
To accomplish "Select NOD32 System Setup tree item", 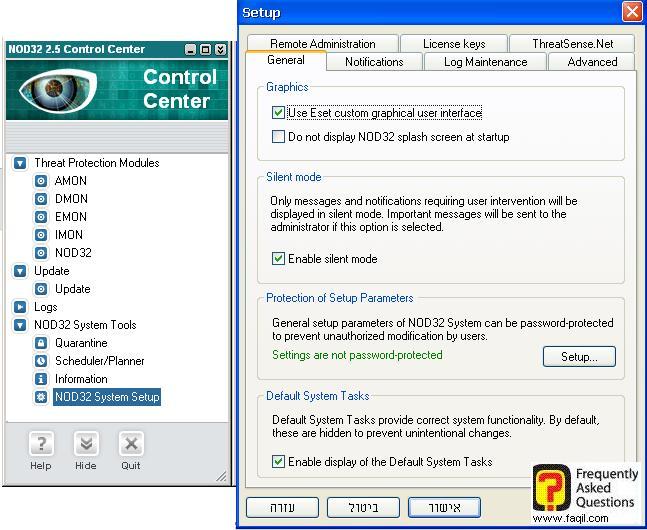I will [x=107, y=397].
